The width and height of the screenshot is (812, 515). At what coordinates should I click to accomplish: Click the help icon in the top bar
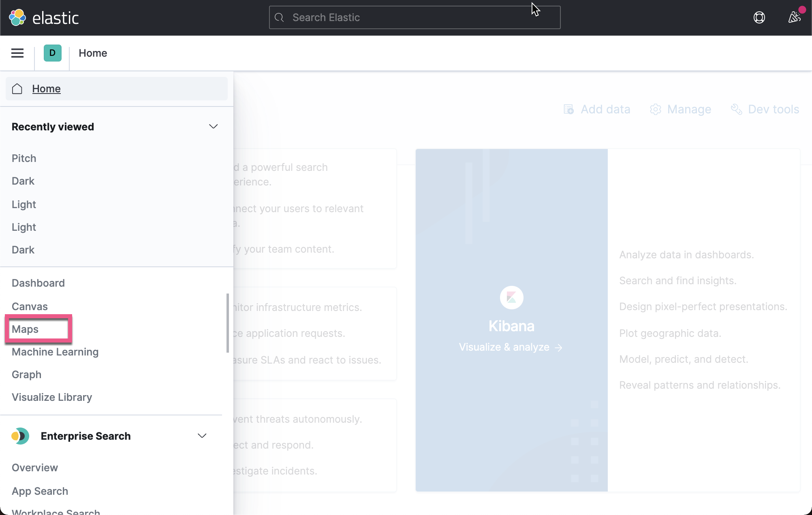tap(759, 17)
